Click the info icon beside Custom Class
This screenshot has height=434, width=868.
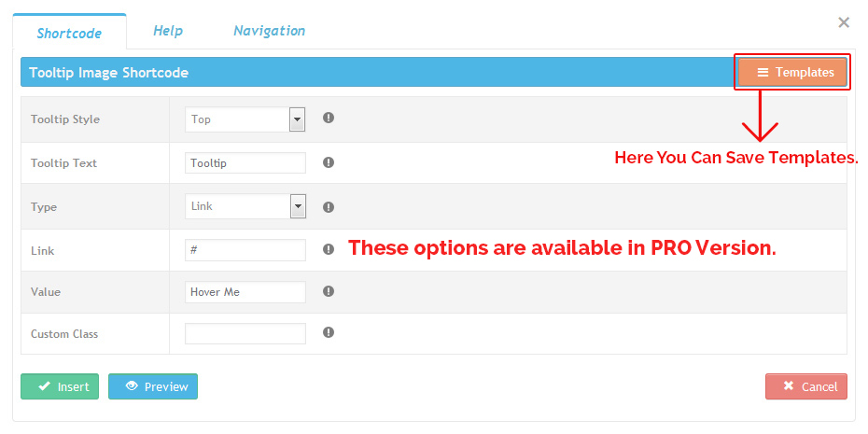329,332
